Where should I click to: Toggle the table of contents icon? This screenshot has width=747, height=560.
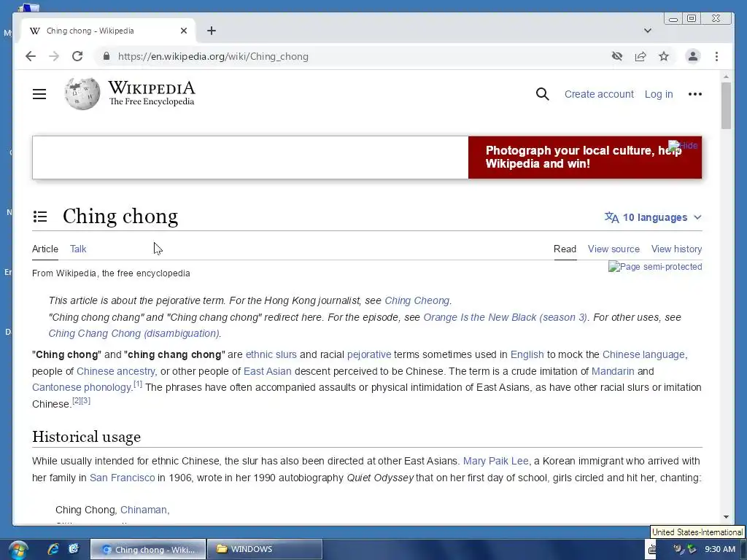coord(40,217)
